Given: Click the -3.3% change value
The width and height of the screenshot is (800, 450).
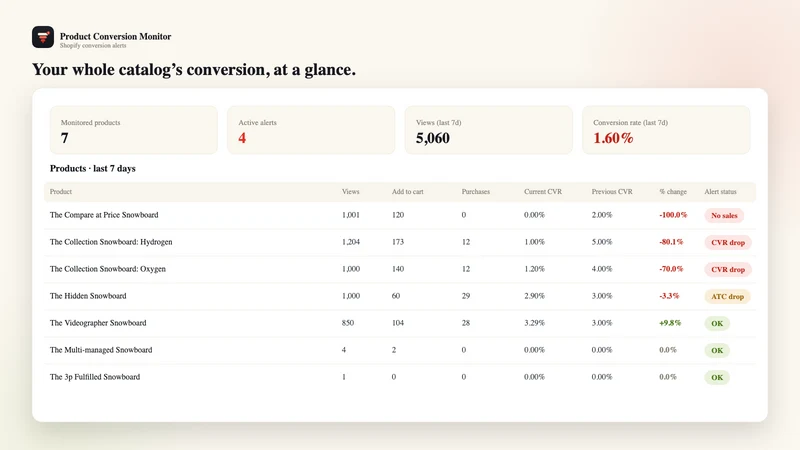Looking at the screenshot, I should [669, 296].
